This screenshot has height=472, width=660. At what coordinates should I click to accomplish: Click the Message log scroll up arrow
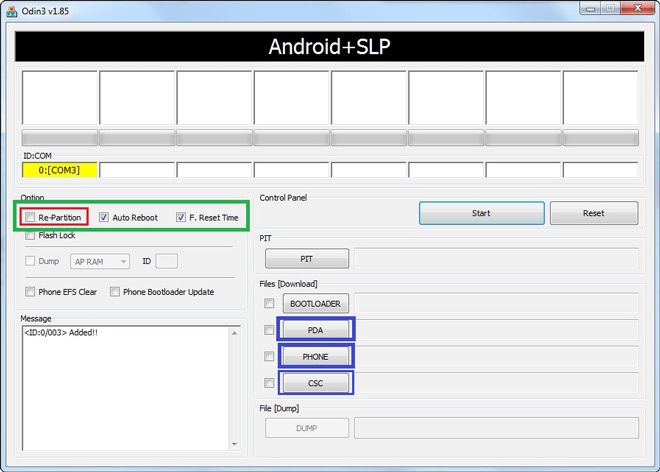(x=234, y=333)
